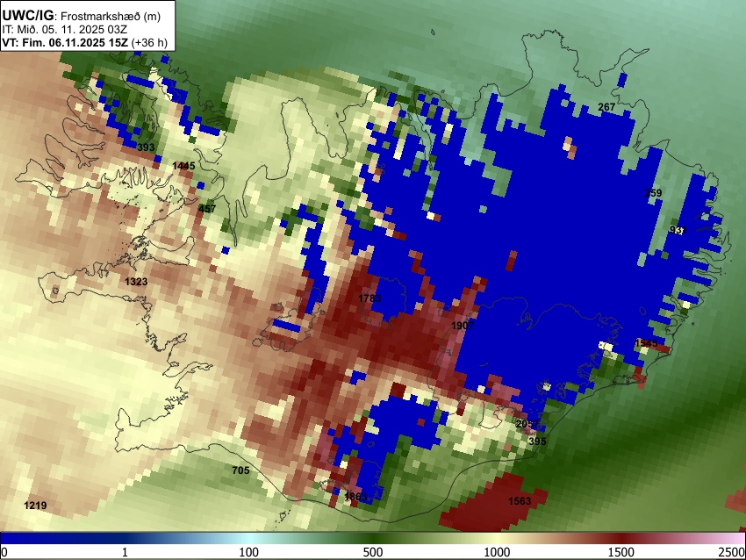This screenshot has height=560, width=746.
Task: Click the 'UWC/IG: Frostmarkshæð (m)' title text
Action: (82, 16)
